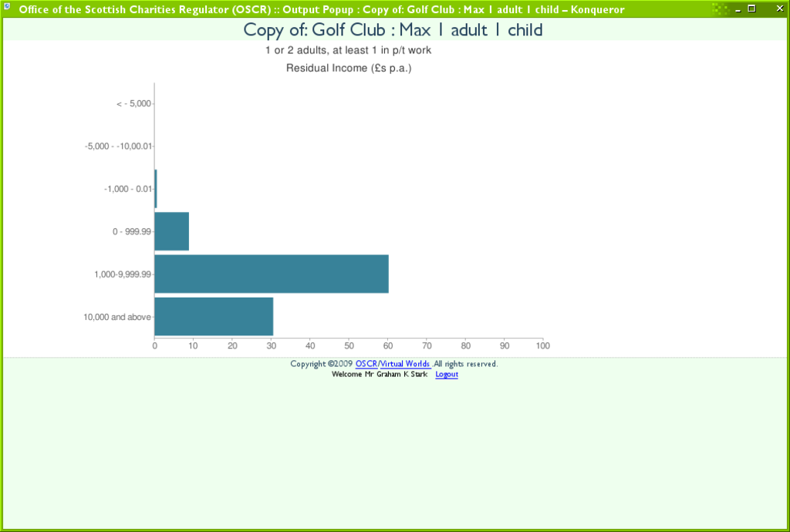
Task: Click the 'Residual Income (£s p.a.)' chart title
Action: (x=349, y=68)
